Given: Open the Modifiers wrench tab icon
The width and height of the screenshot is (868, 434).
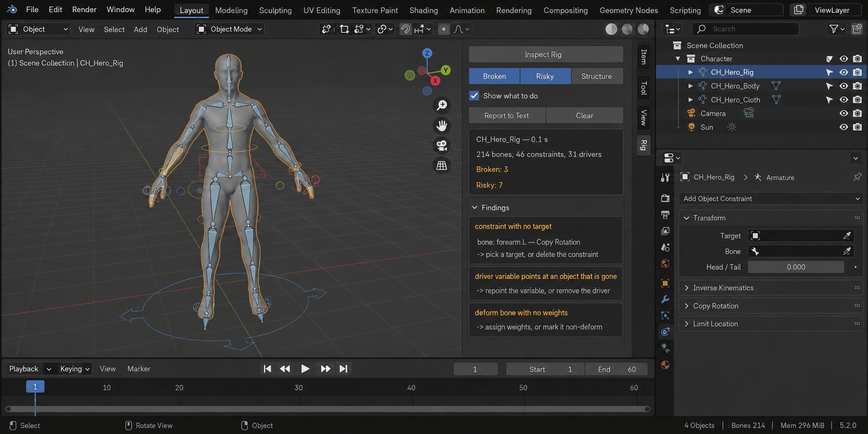Looking at the screenshot, I should tap(665, 299).
